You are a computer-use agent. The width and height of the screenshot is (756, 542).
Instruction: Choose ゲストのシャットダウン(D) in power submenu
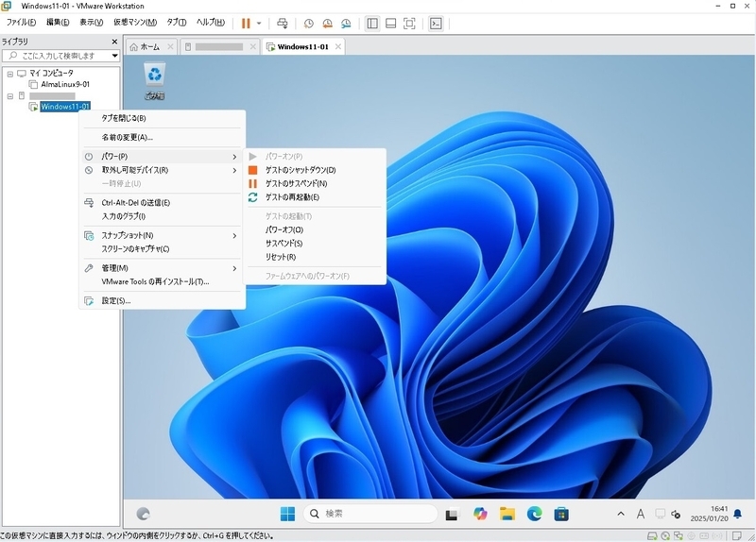point(315,170)
